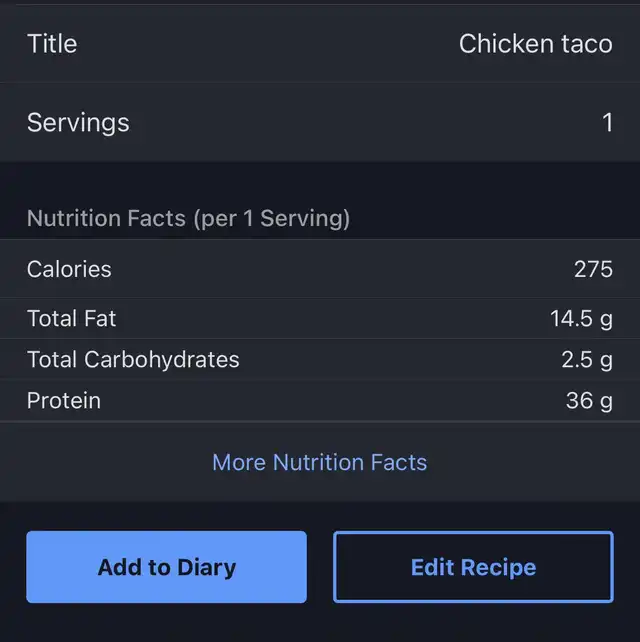Select the Calories row label
This screenshot has height=642, width=640.
click(69, 269)
